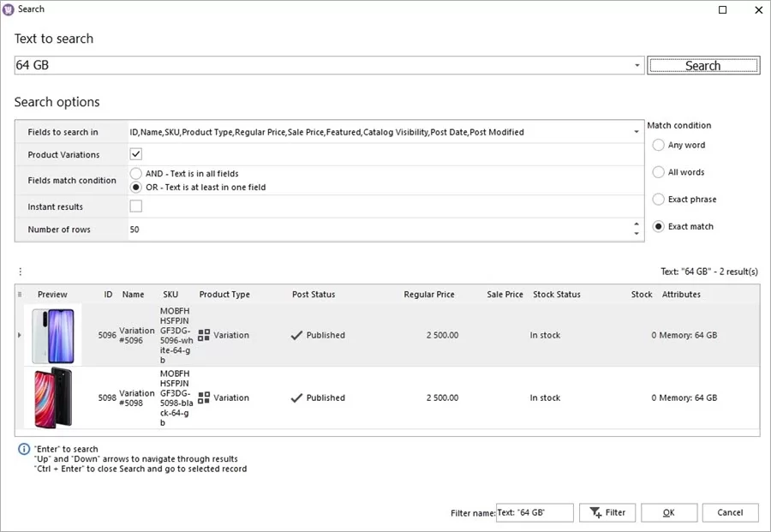The width and height of the screenshot is (771, 532).
Task: Enable the Instant results checkbox
Action: coord(134,206)
